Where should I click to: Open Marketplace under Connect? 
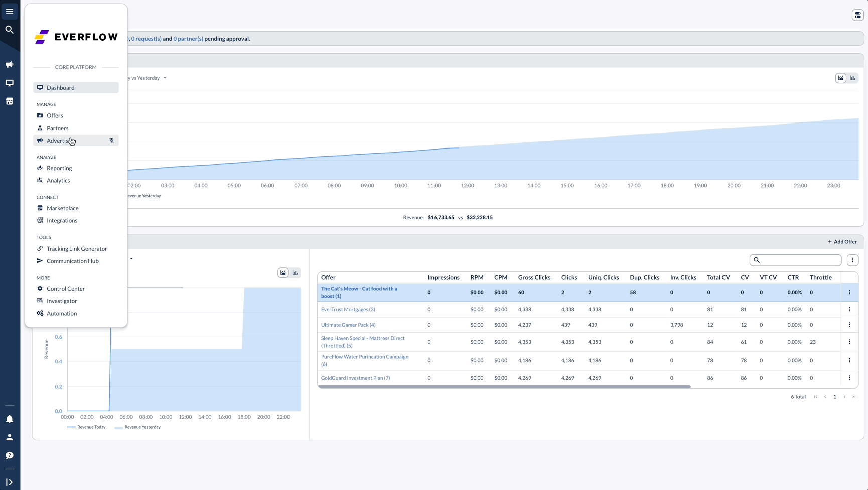click(76, 208)
